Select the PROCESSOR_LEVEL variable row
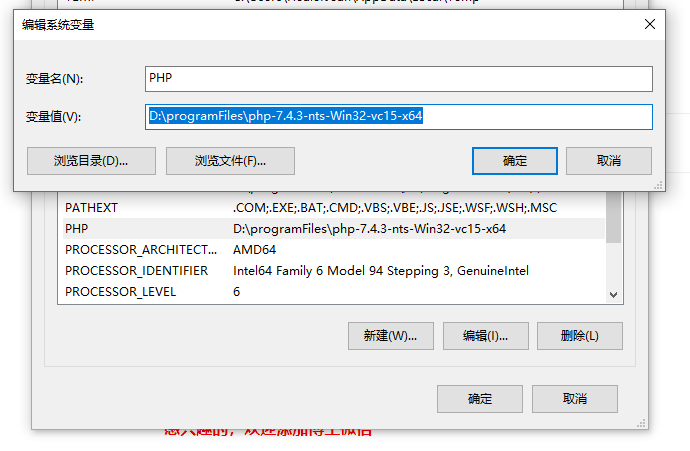The image size is (690, 451). (334, 291)
